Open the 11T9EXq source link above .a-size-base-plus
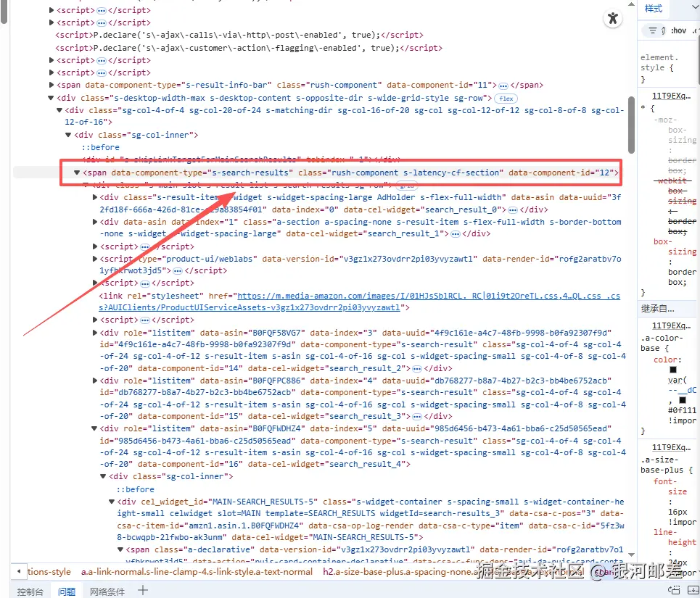Screen dimensions: 700x598 [671, 447]
